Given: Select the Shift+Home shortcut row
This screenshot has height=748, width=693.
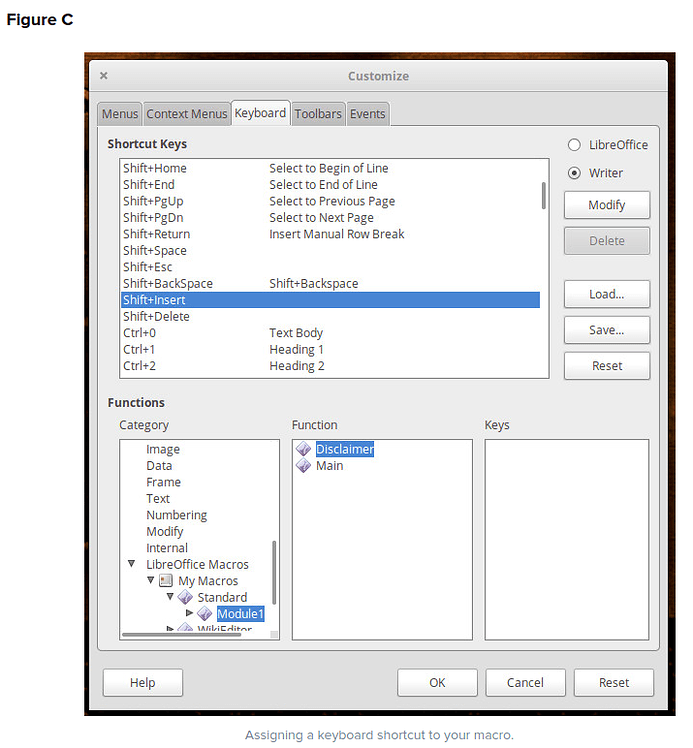Looking at the screenshot, I should pyautogui.click(x=330, y=168).
